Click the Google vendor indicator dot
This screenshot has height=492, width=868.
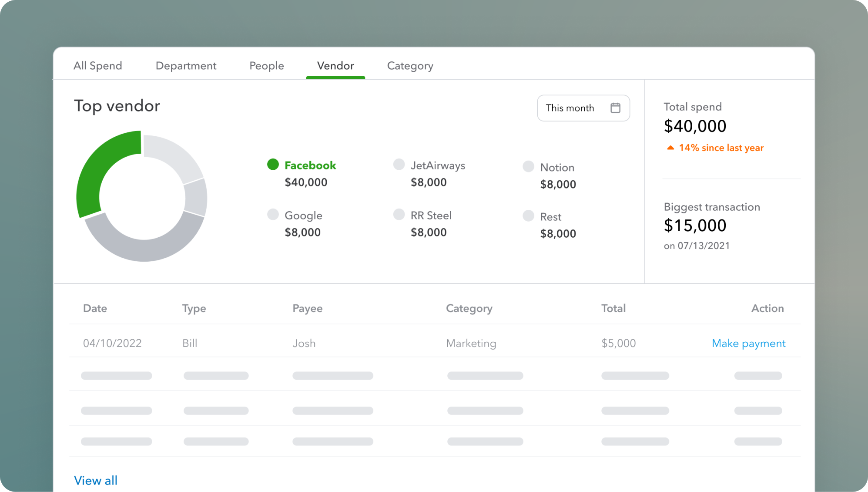coord(273,214)
